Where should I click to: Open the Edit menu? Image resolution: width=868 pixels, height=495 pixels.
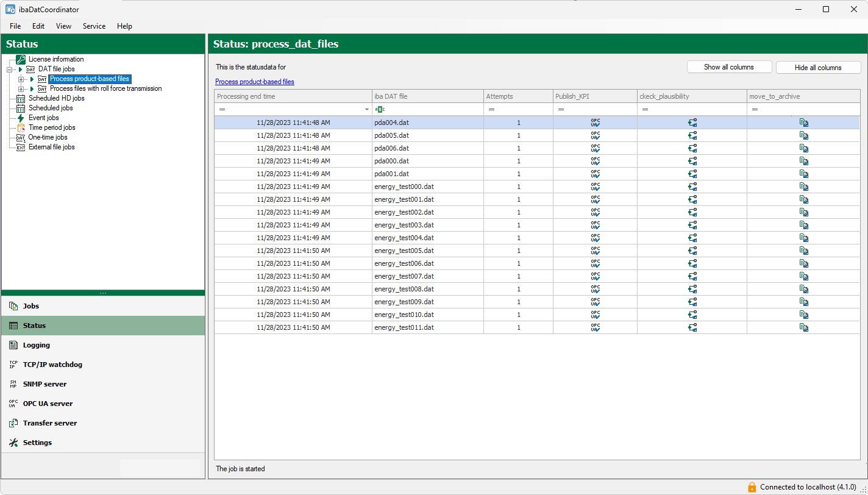[38, 26]
